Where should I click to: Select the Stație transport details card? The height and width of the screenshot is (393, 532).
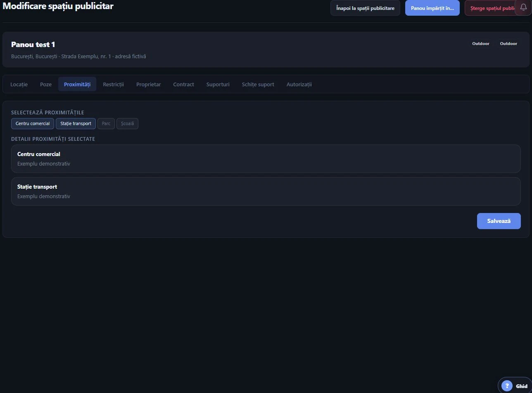click(266, 191)
